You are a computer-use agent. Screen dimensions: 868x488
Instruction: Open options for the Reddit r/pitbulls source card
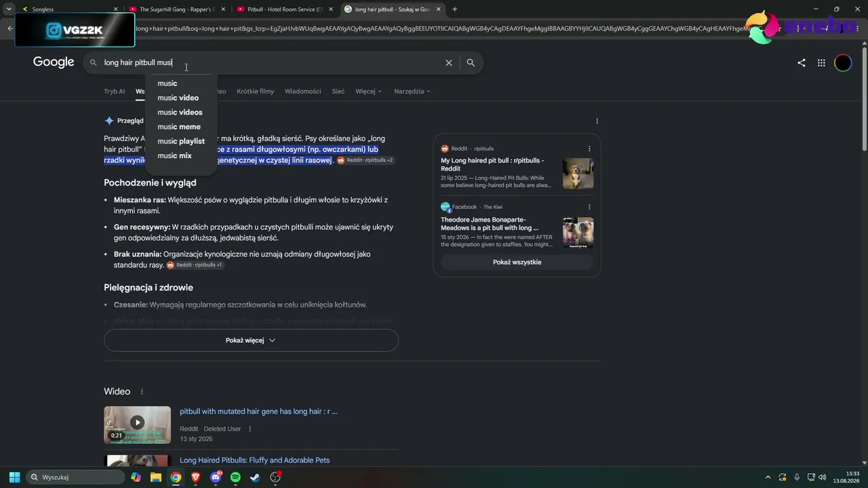point(589,148)
